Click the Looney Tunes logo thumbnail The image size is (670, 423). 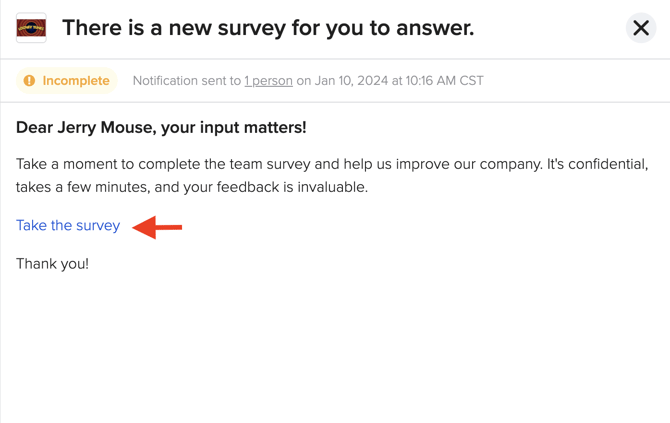(31, 28)
